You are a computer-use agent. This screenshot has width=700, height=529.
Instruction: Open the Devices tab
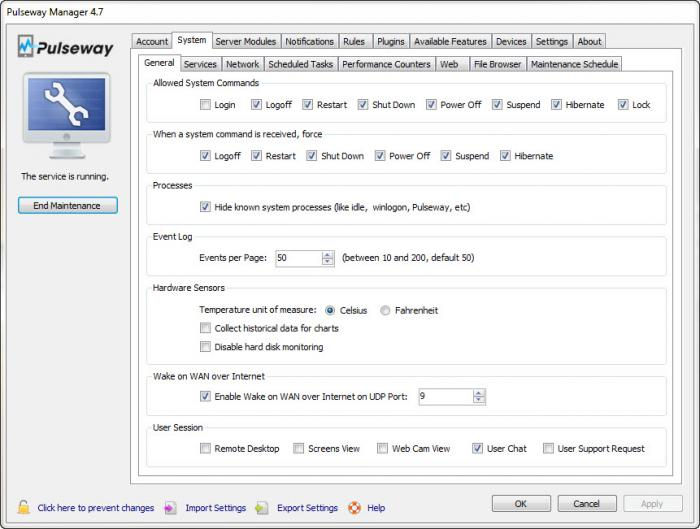click(x=511, y=42)
